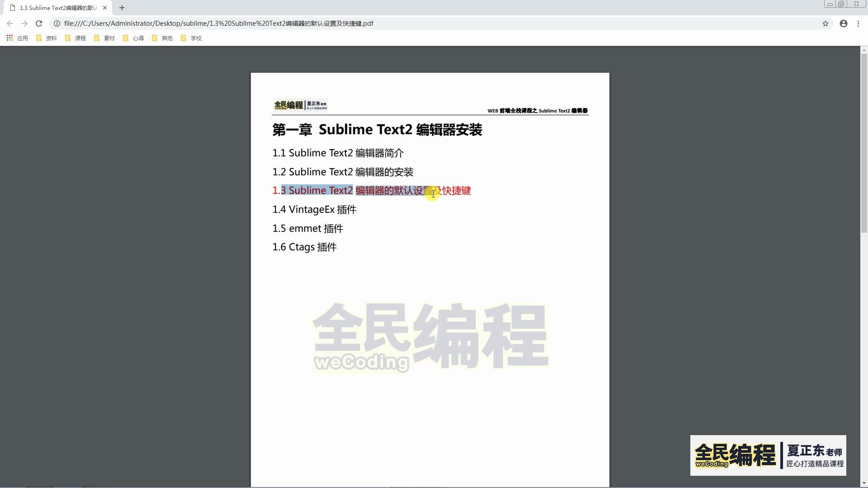Click the forward navigation arrow
Screen dimensions: 868x488
(24, 23)
